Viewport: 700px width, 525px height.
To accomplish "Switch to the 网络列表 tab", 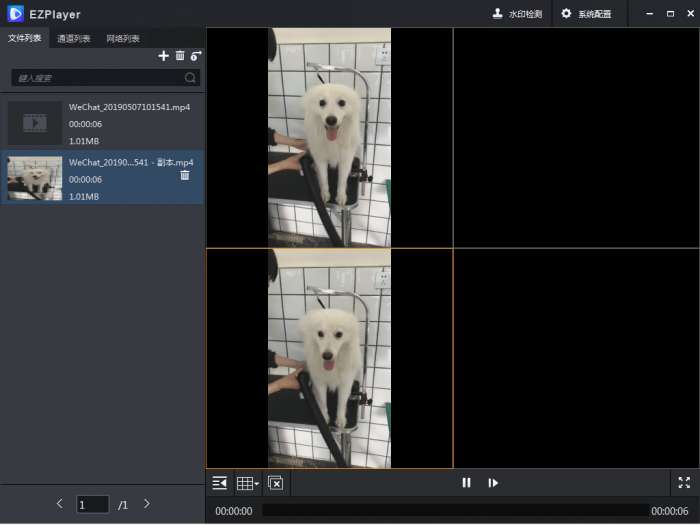I will (123, 39).
